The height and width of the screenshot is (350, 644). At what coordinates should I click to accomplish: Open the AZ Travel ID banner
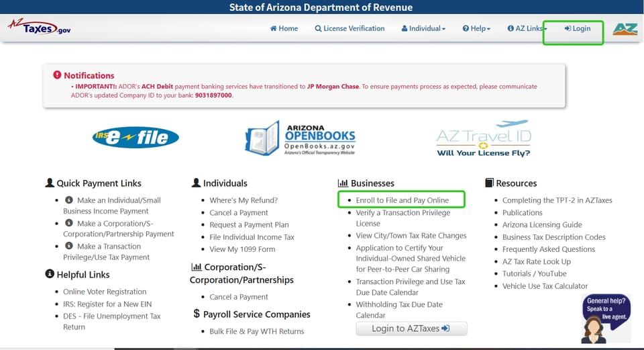point(484,138)
